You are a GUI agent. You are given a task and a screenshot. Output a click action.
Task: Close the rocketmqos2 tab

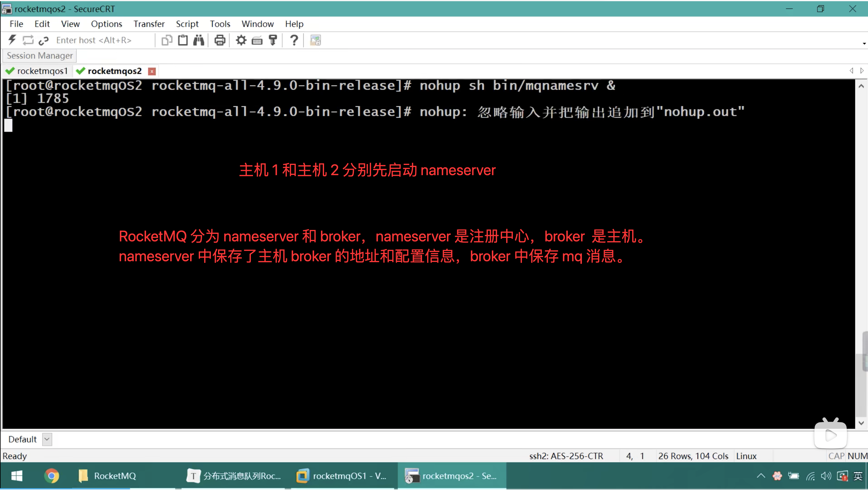(x=152, y=71)
